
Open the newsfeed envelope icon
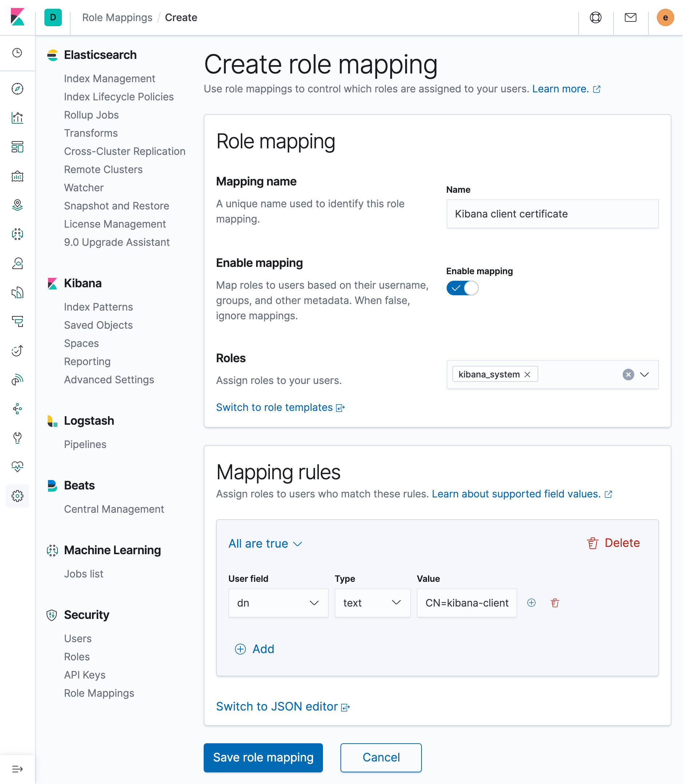630,17
